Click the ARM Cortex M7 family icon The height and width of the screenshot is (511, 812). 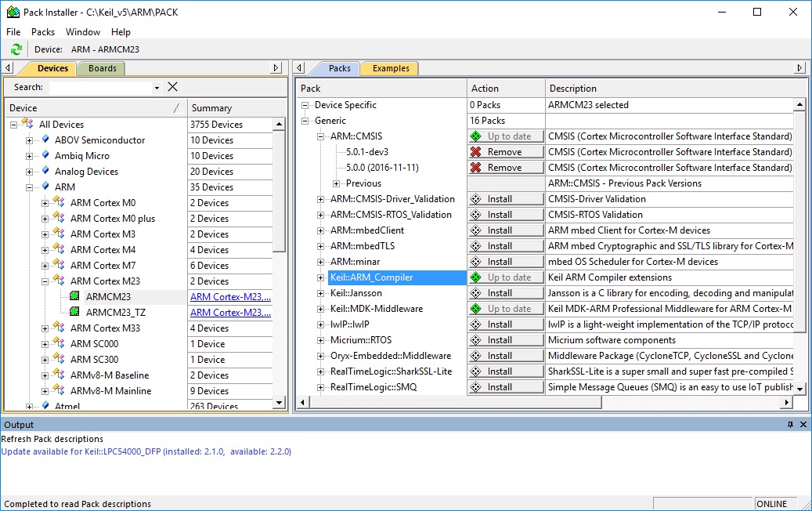[59, 264]
